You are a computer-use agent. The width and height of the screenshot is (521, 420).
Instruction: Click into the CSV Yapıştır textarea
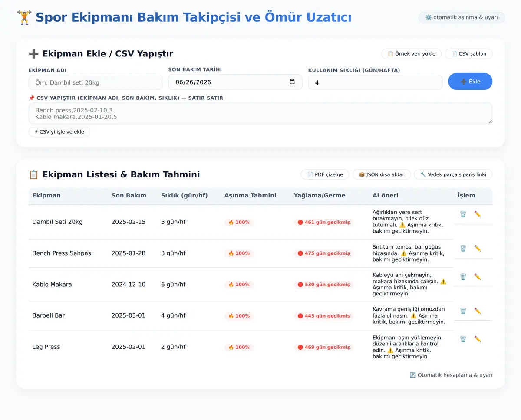260,113
